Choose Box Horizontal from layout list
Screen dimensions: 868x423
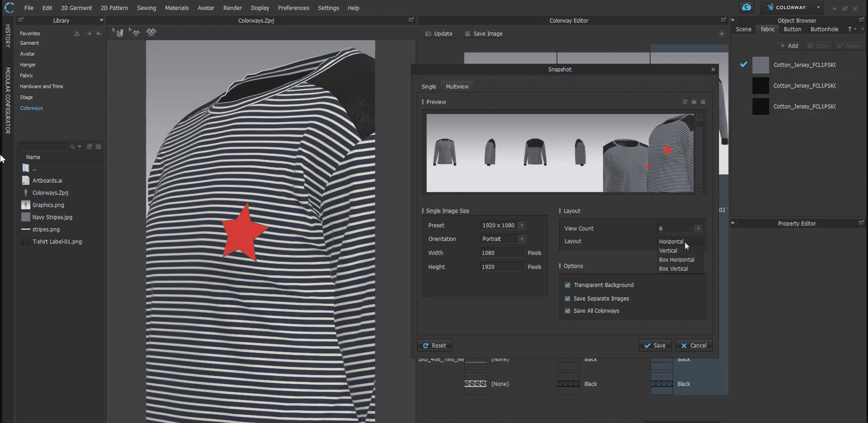tap(676, 260)
